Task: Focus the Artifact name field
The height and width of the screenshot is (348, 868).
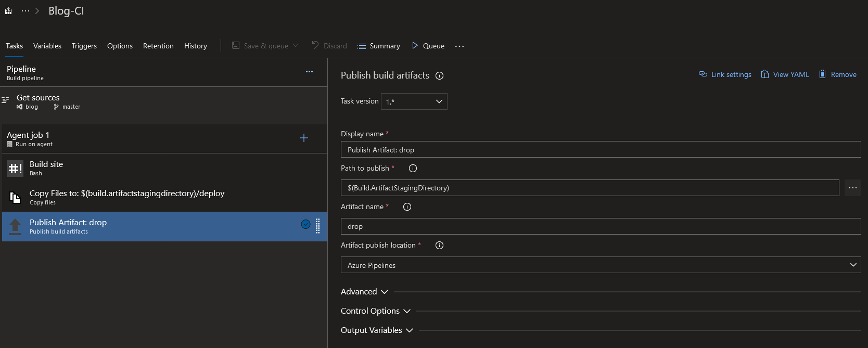Action: click(x=601, y=226)
